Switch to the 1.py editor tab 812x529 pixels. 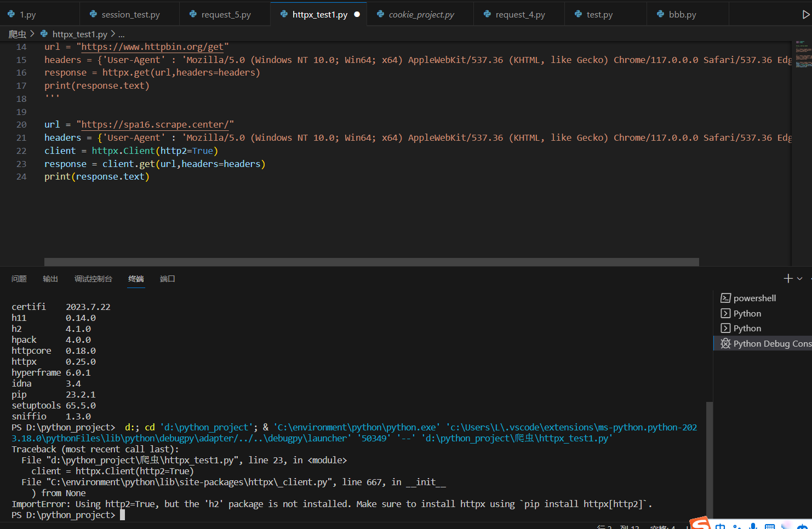click(x=39, y=14)
